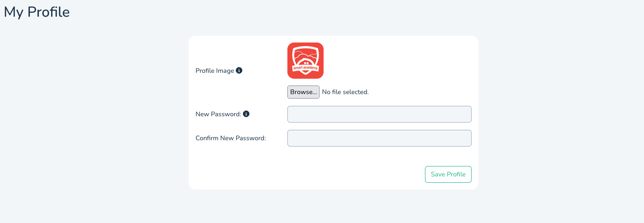Click the "No file selected." text
The width and height of the screenshot is (644, 223).
tap(345, 92)
